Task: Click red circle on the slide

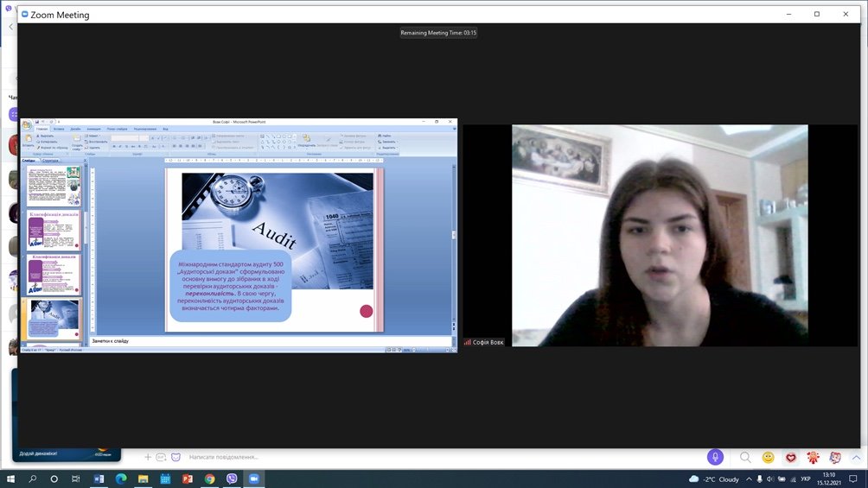Action: point(366,311)
